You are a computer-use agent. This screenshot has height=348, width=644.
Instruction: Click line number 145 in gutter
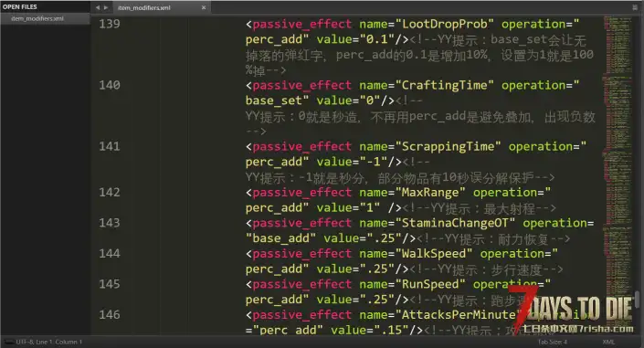[x=110, y=284]
